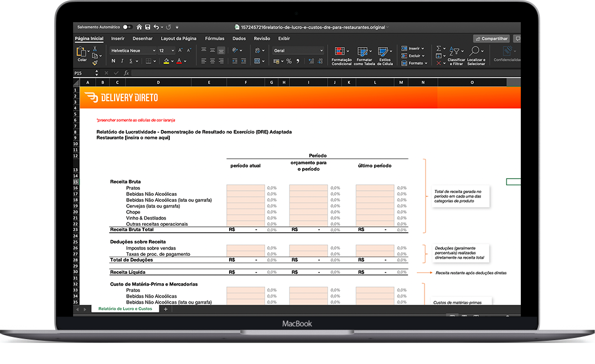Image resolution: width=595 pixels, height=364 pixels.
Task: Align cell content to the bottom
Action: click(x=221, y=50)
